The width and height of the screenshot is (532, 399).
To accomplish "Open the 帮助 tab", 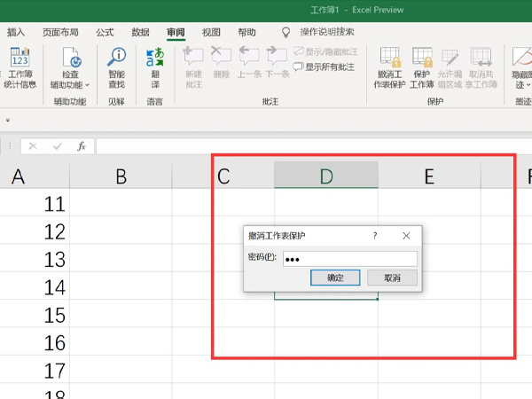I will click(x=246, y=32).
